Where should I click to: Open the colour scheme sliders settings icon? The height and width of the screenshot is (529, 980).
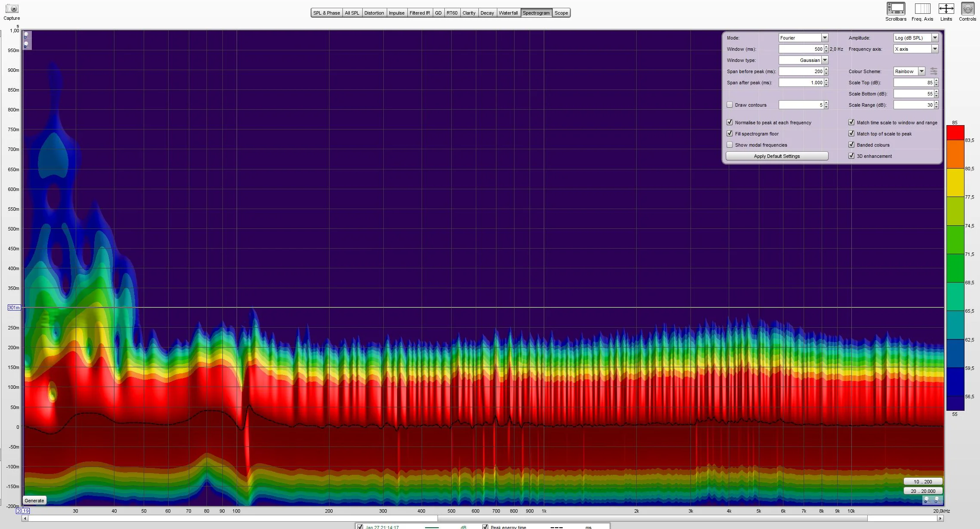pyautogui.click(x=934, y=71)
